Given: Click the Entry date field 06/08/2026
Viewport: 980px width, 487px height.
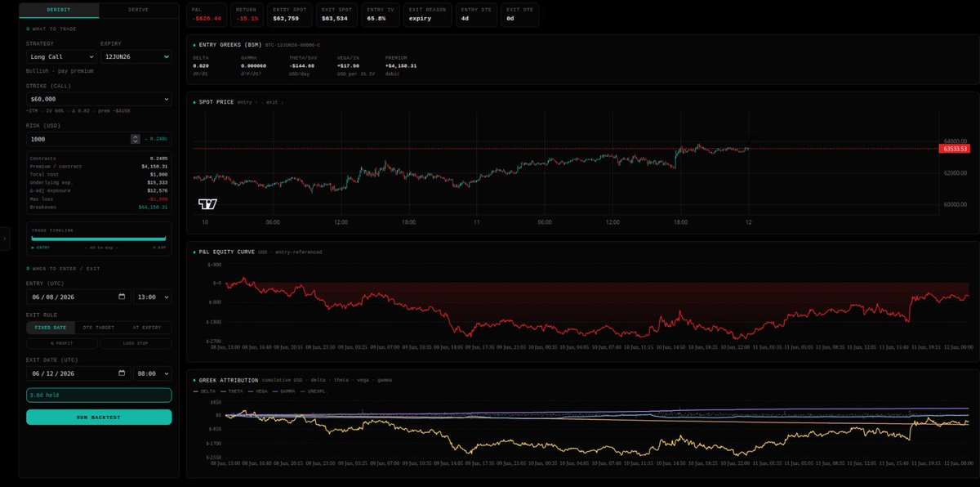Looking at the screenshot, I should coord(78,297).
